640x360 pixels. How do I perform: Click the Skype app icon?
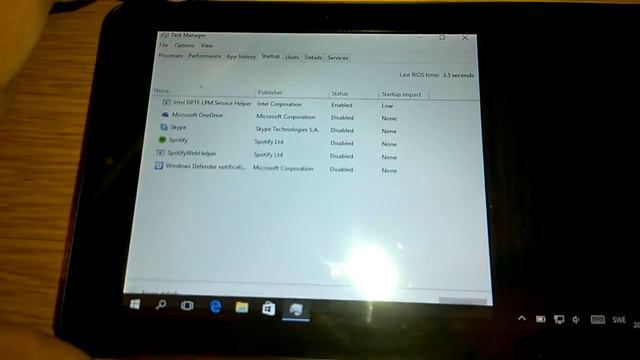click(164, 127)
